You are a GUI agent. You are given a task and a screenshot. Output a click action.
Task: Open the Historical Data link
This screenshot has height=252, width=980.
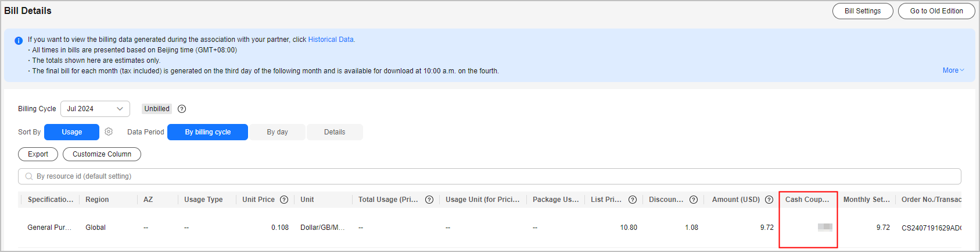331,40
